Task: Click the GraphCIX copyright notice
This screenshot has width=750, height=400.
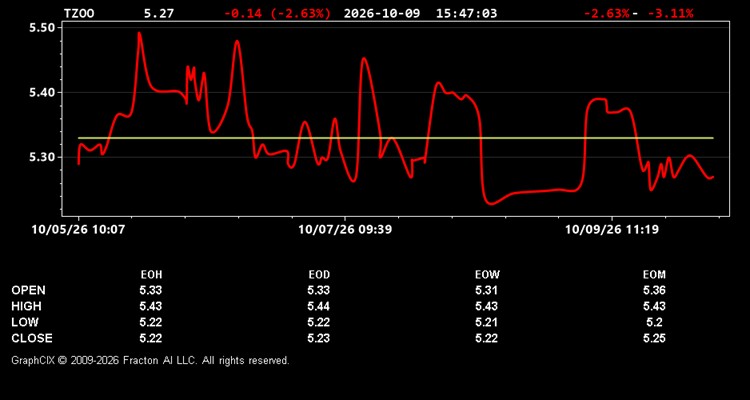Action: pyautogui.click(x=150, y=360)
